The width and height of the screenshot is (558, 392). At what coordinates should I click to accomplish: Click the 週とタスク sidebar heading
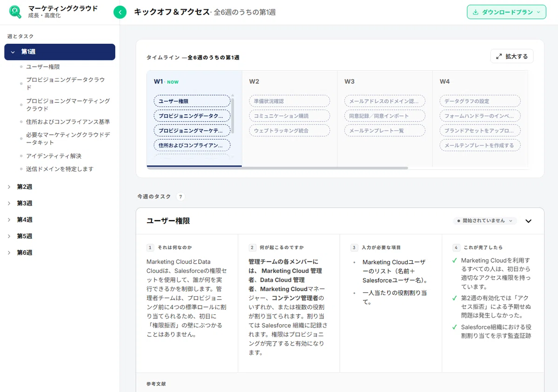[20, 36]
